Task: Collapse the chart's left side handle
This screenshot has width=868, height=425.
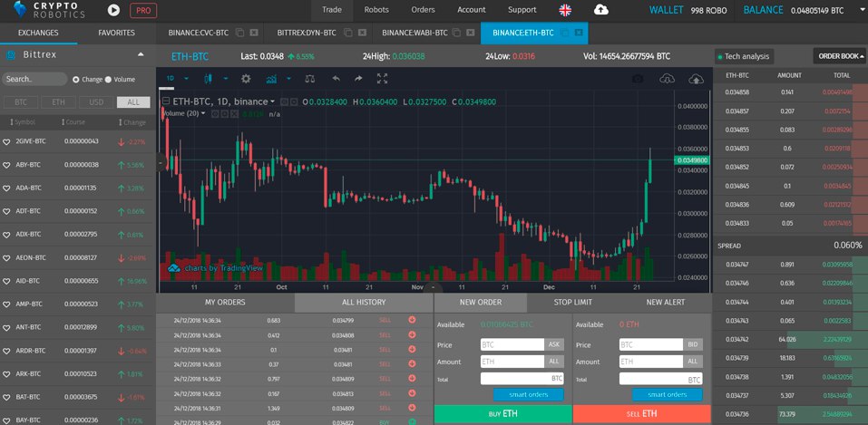Action: click(160, 163)
